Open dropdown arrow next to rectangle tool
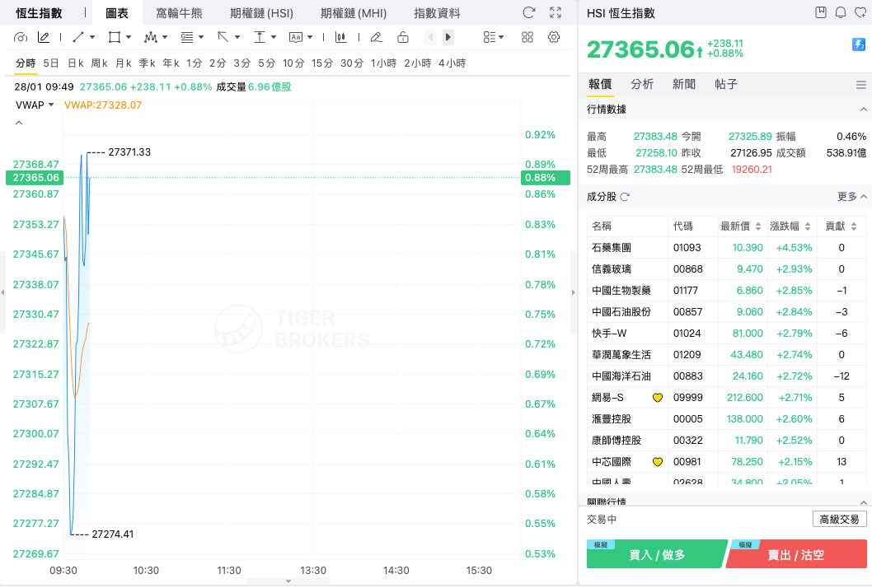This screenshot has height=588, width=872. pos(129,37)
